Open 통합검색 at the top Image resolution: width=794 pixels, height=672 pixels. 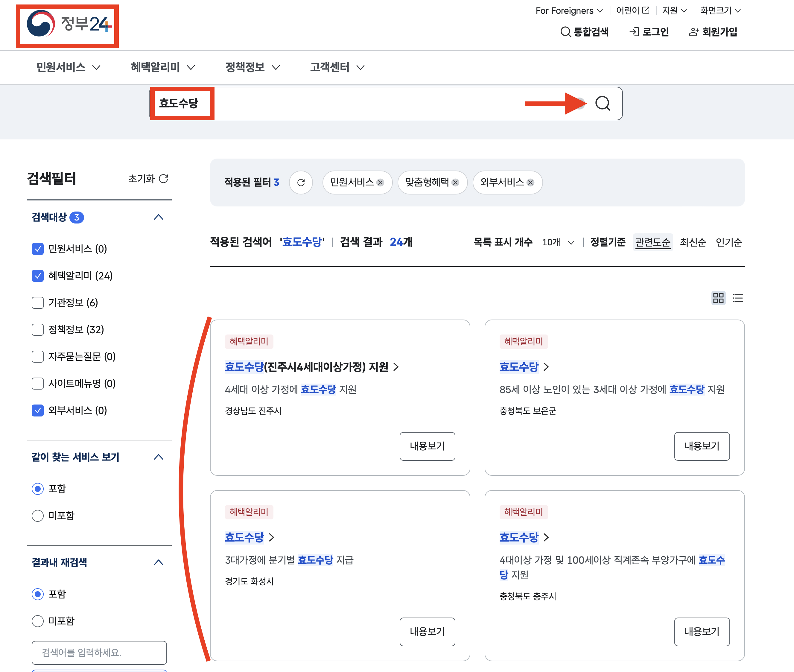(x=585, y=32)
